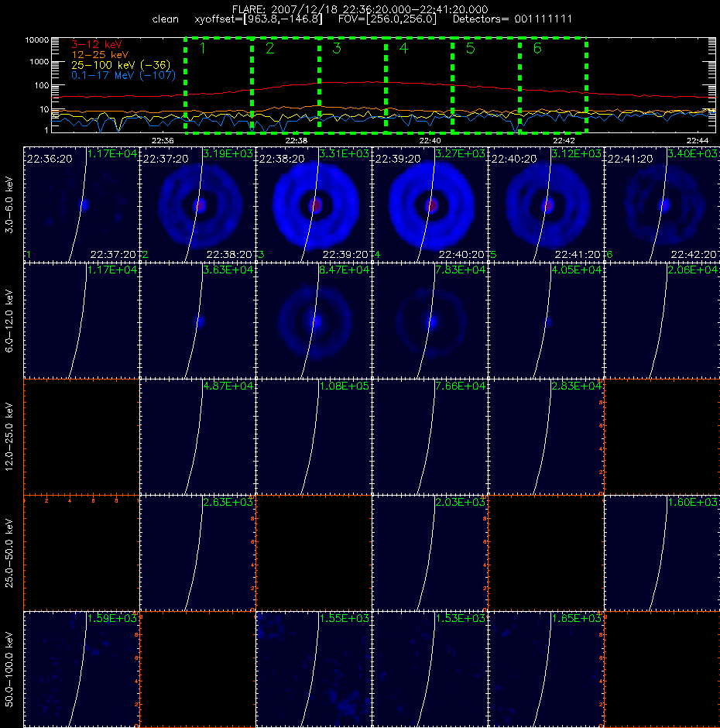Viewport: 720px width, 728px height.
Task: Click the 22:36:20 start time label
Action: point(50,159)
